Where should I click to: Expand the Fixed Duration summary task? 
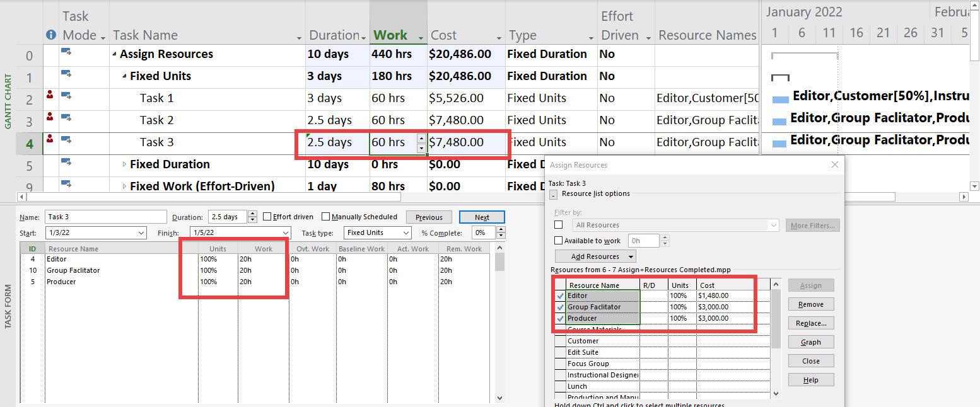(x=124, y=164)
